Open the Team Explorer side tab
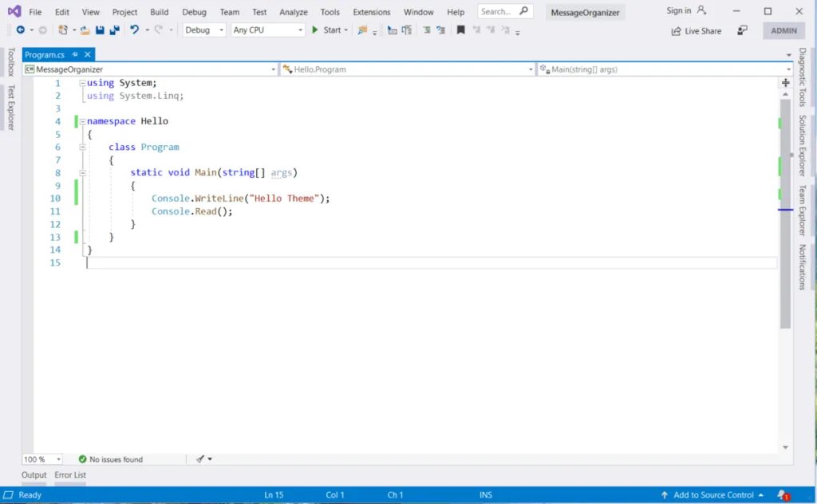The height and width of the screenshot is (504, 817). 803,211
